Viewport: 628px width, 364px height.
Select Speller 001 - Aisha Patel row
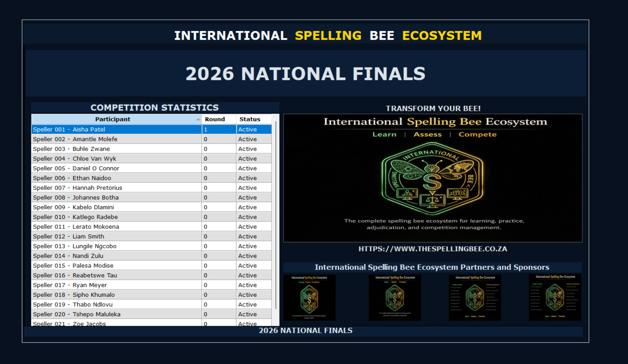pos(152,129)
